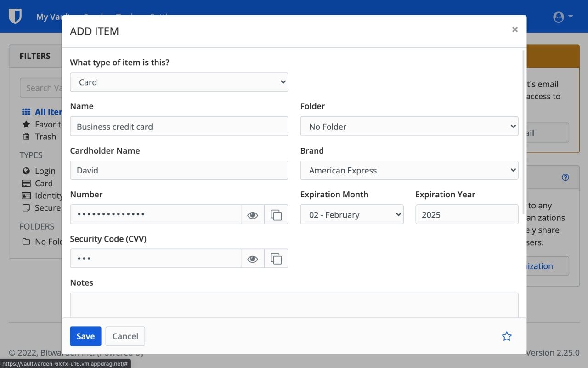Screen dimensions: 588x368
Task: Change the Brand from American Express
Action: coord(409,171)
